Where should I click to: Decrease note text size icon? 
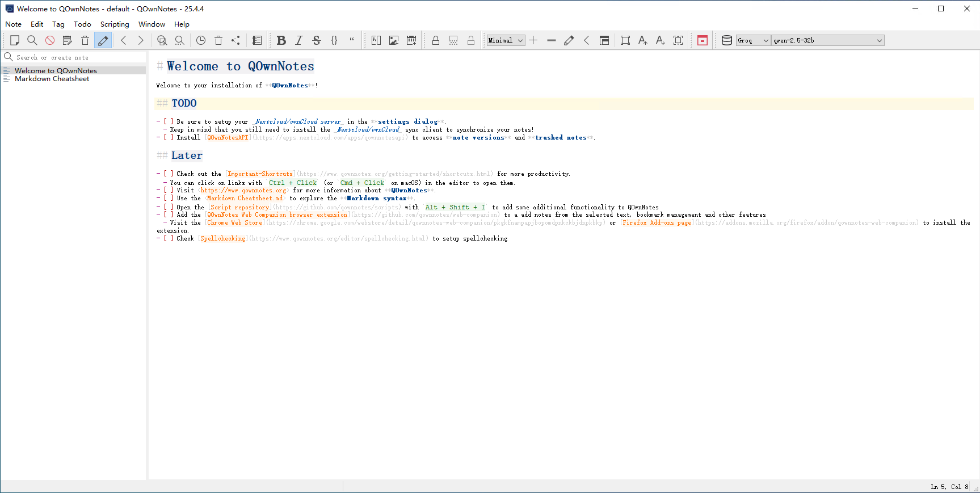(661, 40)
